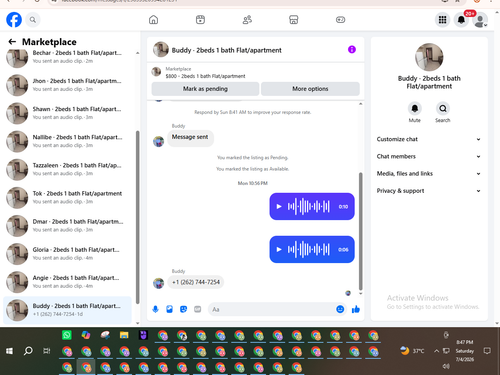Open Bechar conversation
The image size is (500, 375).
[68, 57]
